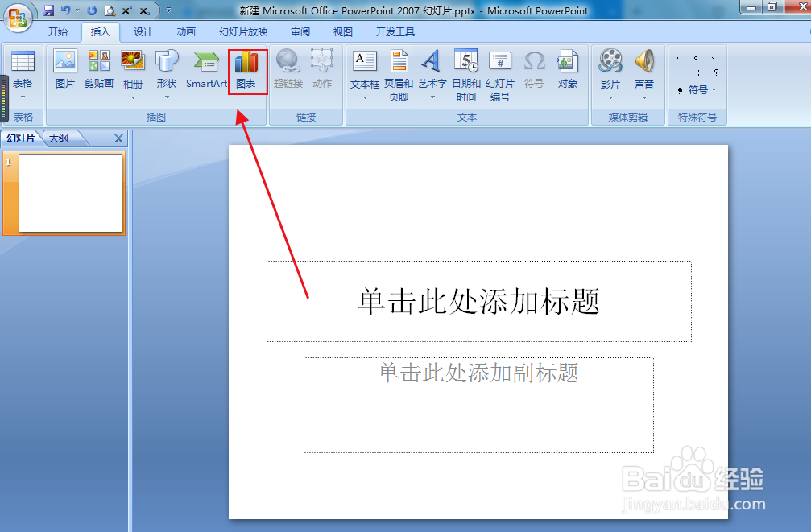
Task: Save the presentation from quick access toolbar
Action: [x=48, y=10]
